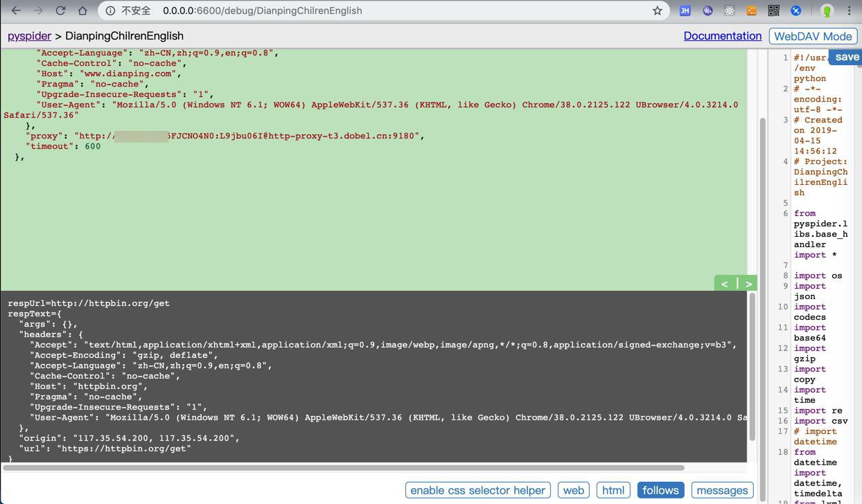The width and height of the screenshot is (862, 504).
Task: Click code line 15 'import re'
Action: click(x=818, y=411)
